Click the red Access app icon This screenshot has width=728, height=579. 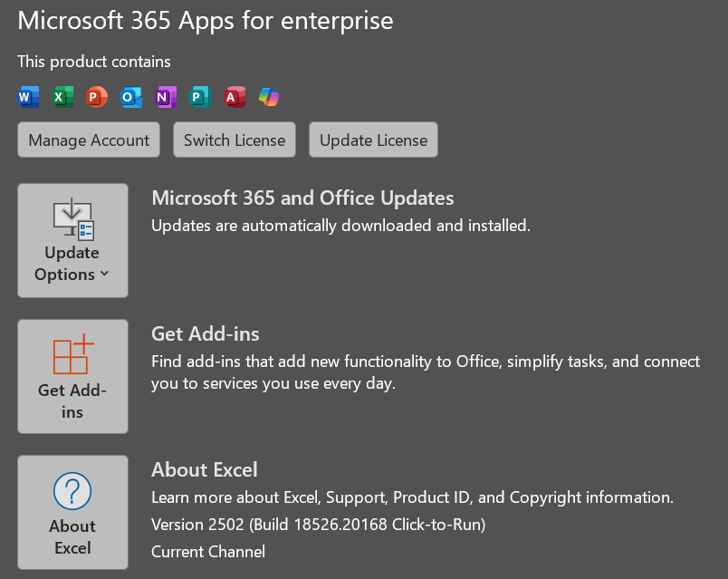point(235,97)
